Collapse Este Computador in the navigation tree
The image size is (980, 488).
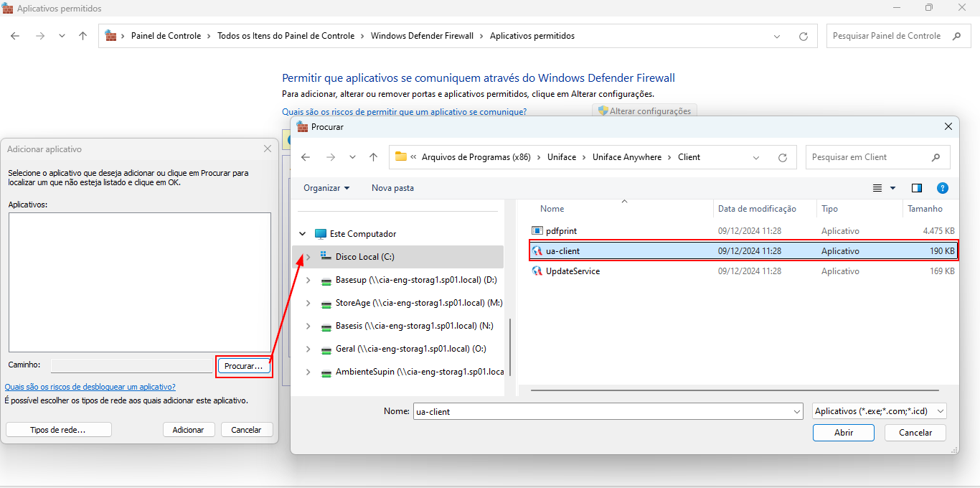(303, 234)
